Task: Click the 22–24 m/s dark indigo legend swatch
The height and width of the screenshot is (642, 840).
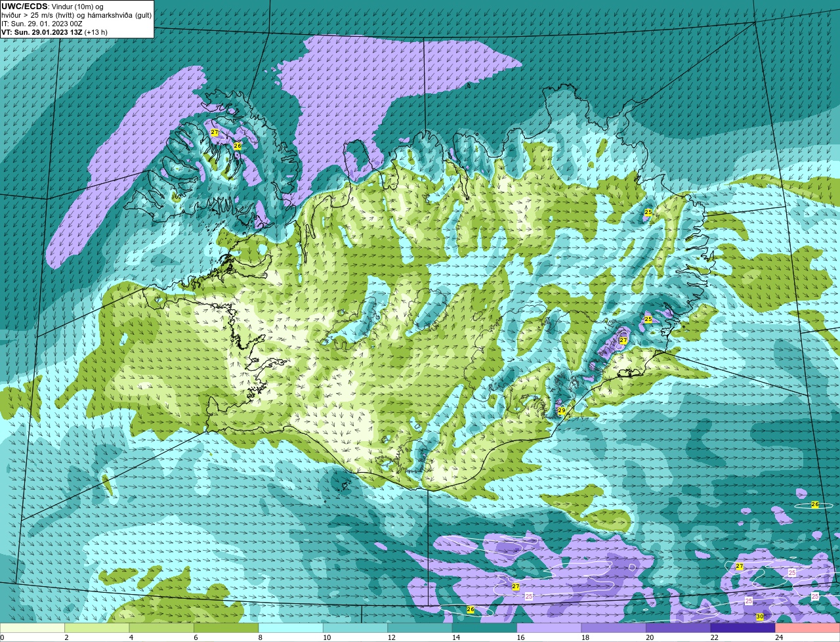Action: 742,628
